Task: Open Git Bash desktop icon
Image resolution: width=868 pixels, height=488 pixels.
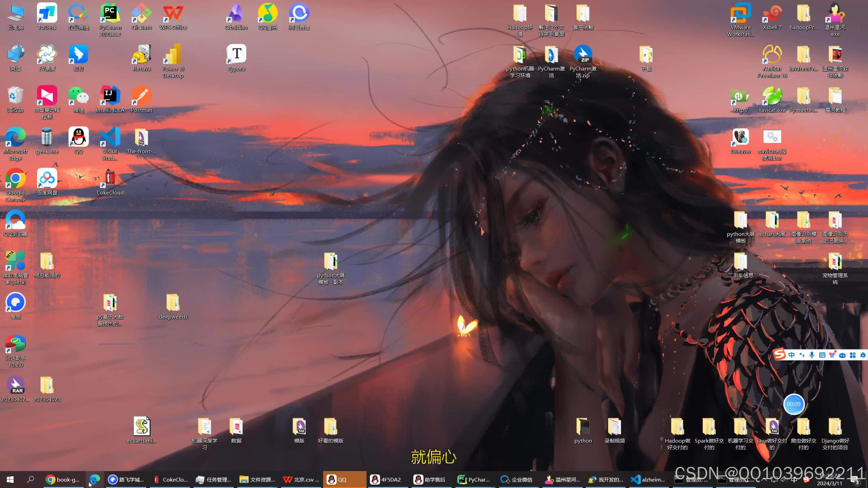Action: point(142,16)
